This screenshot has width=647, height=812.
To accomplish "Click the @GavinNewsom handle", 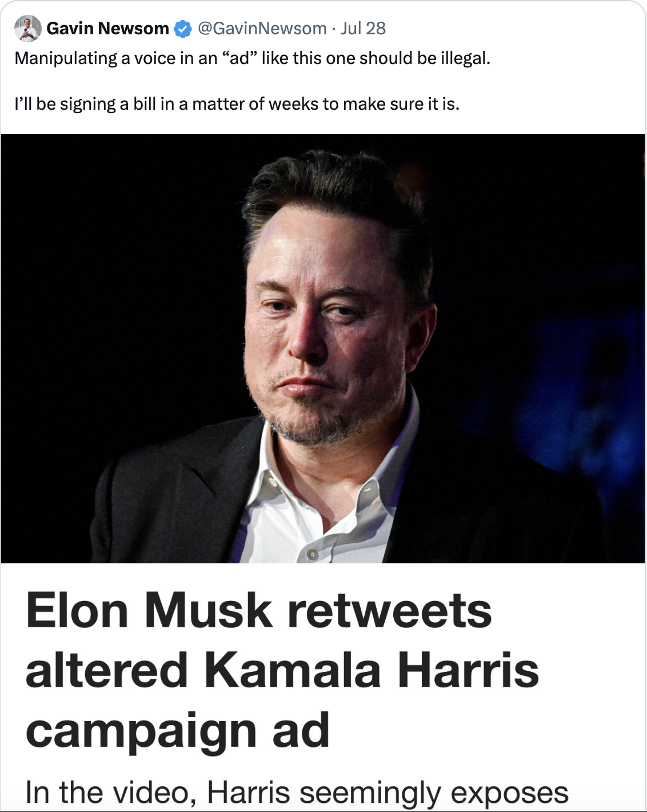I will 262,29.
